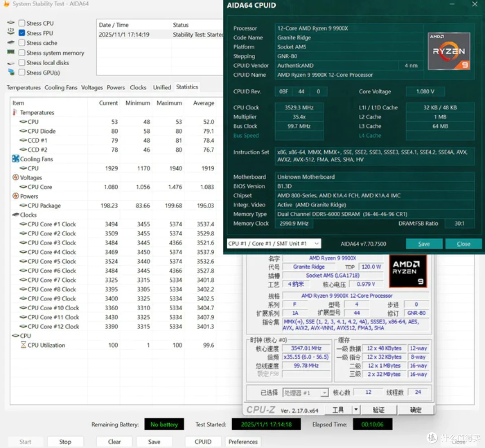Select the Statistics tab
Viewport: 485px width, 448px height.
coord(187,87)
